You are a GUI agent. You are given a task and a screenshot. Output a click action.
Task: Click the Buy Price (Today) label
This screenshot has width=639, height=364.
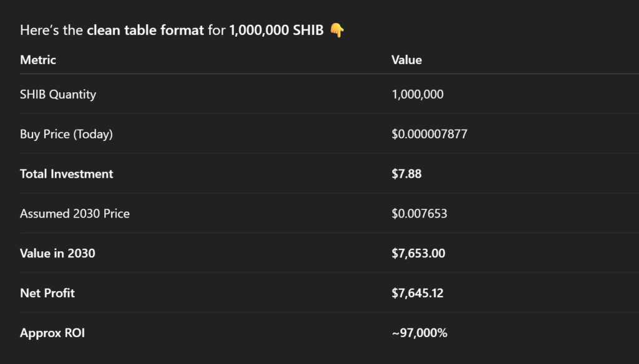click(x=66, y=134)
